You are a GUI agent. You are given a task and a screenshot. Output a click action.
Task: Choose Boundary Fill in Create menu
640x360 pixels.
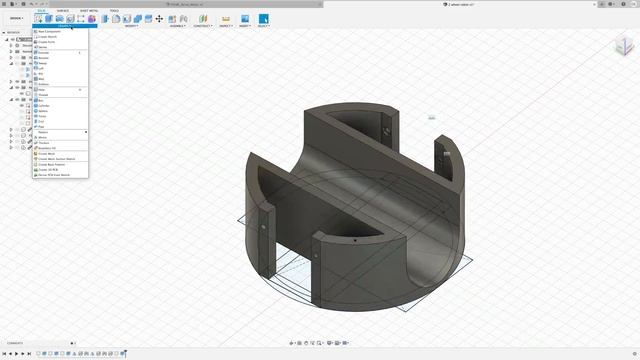coord(60,148)
